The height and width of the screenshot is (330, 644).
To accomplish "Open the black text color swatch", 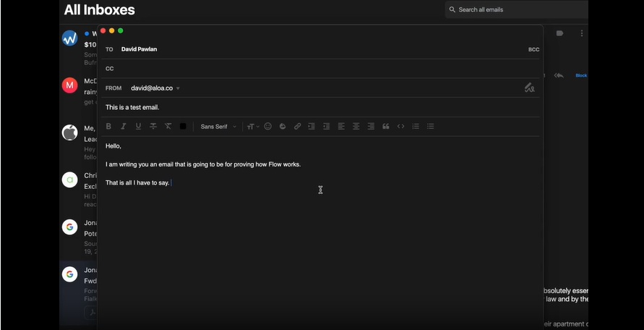I will [x=183, y=127].
